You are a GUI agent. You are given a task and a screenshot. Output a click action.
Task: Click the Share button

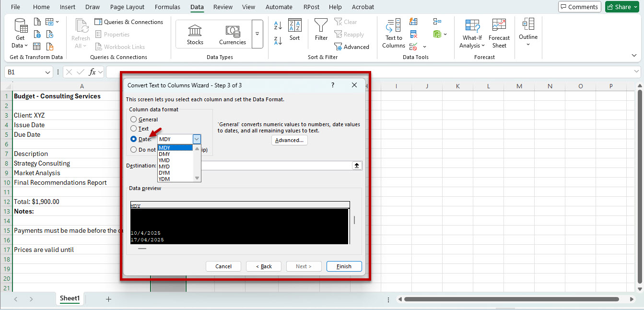pyautogui.click(x=622, y=7)
